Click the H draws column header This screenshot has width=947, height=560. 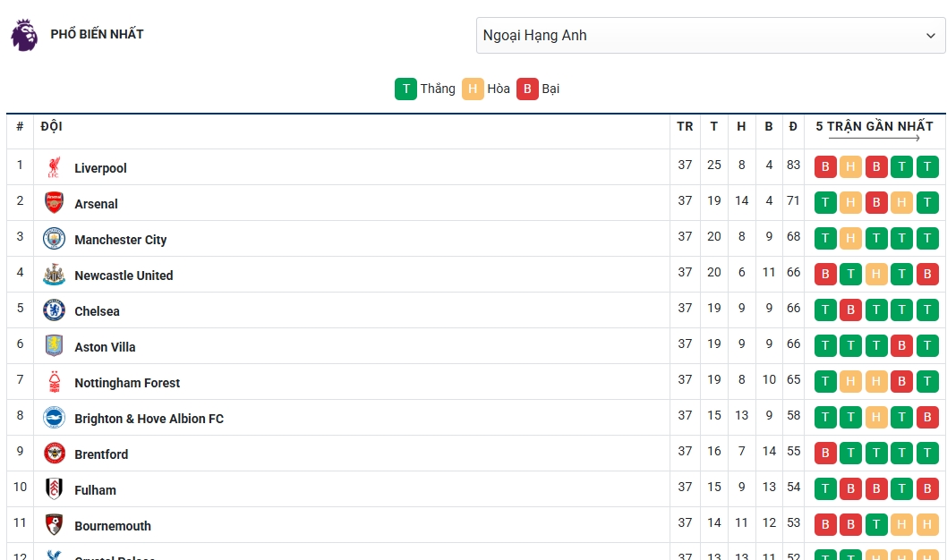[741, 126]
